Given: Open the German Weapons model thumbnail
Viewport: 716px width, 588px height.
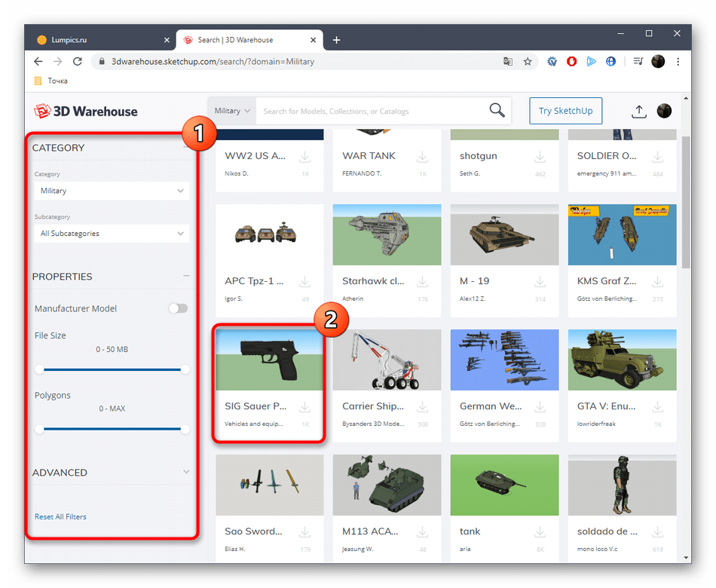Looking at the screenshot, I should tap(504, 359).
